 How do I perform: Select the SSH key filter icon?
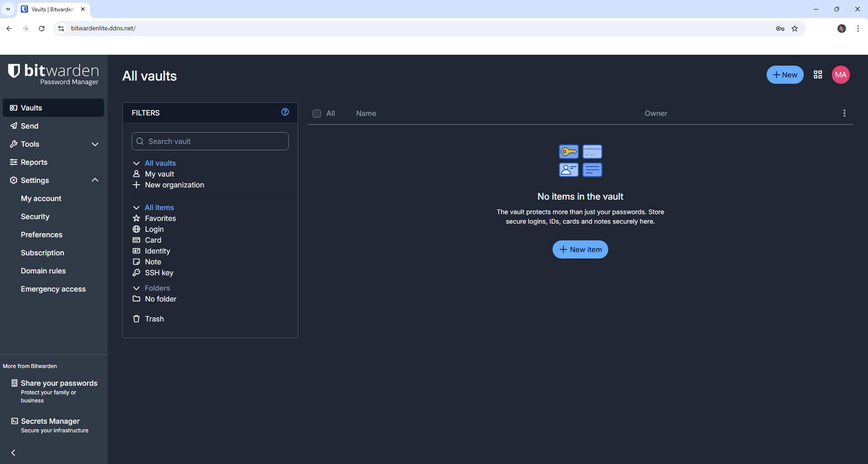click(x=137, y=273)
